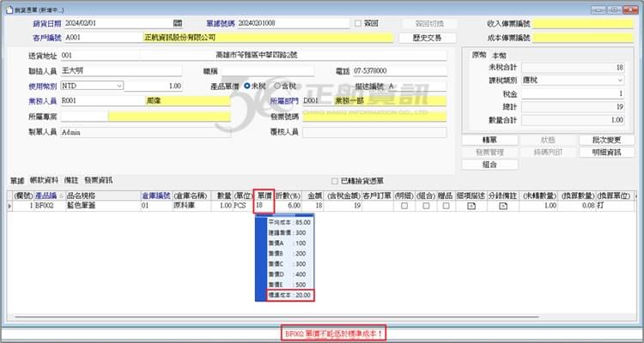644x343 pixels.
Task: Click the 業務人員 field R001
Action: click(x=102, y=101)
